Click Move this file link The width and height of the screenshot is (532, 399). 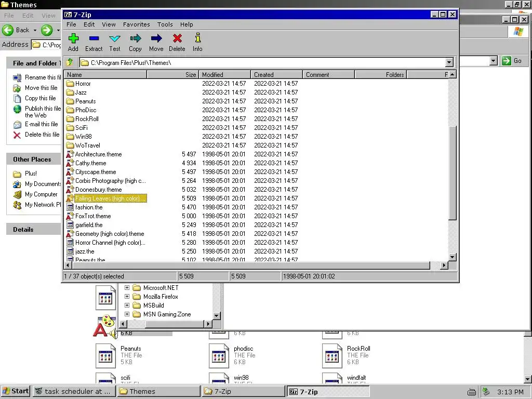coord(41,87)
